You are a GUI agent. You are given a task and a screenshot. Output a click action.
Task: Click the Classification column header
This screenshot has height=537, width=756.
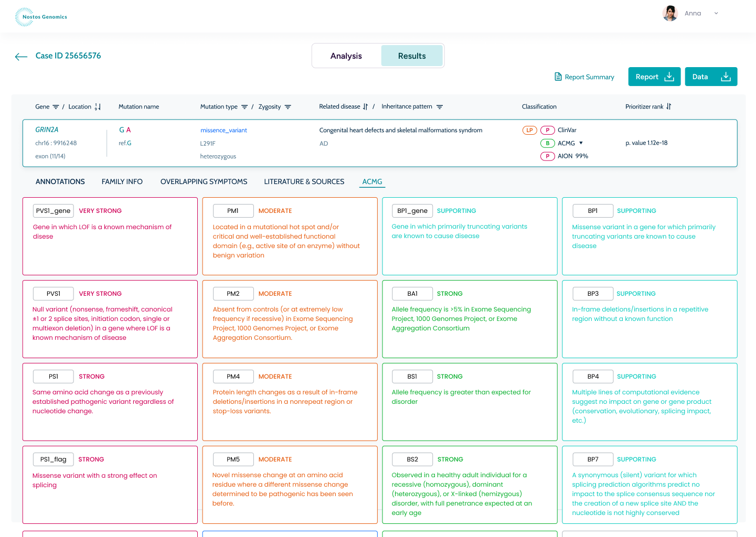point(539,106)
